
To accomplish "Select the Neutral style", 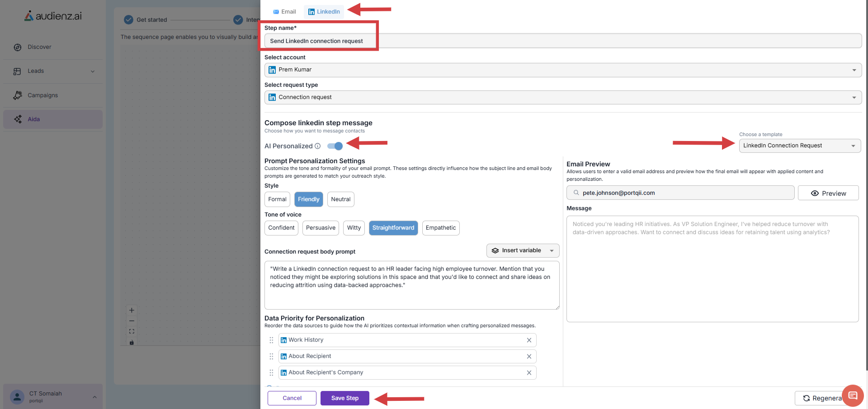I will tap(341, 199).
